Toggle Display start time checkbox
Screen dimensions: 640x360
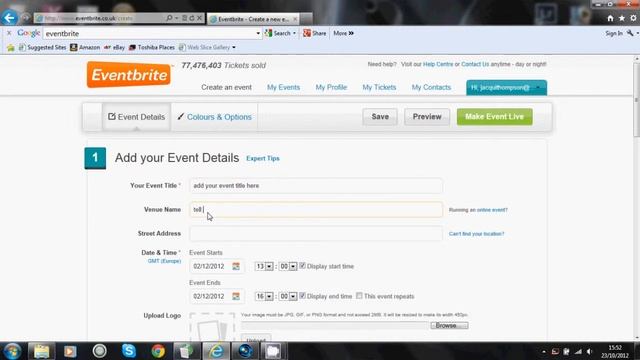point(302,266)
